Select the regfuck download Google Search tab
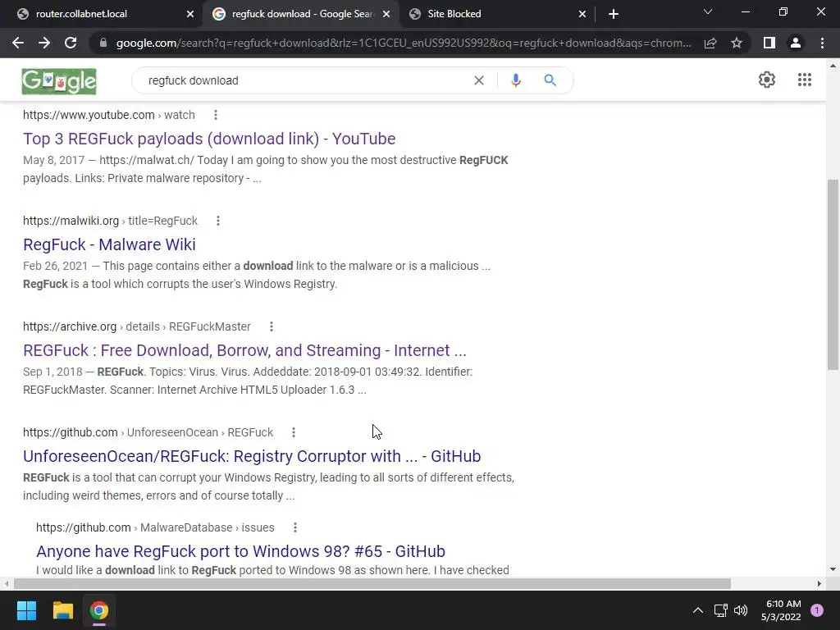 pos(302,14)
